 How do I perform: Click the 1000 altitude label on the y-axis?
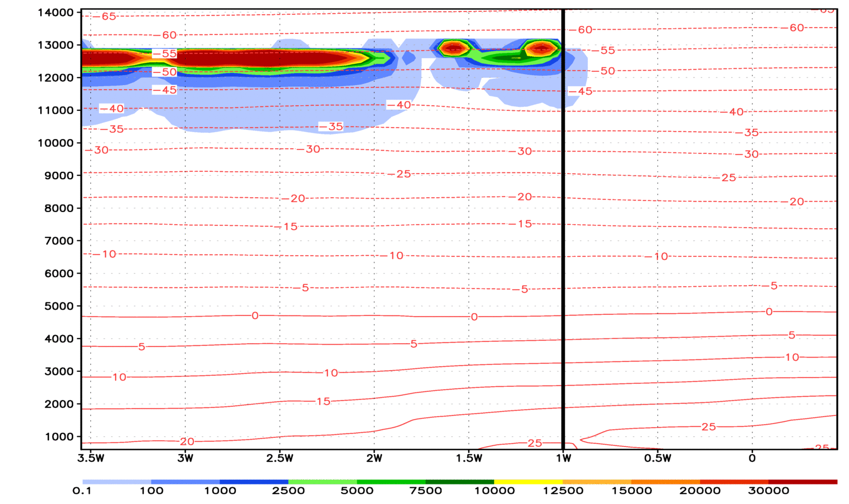click(59, 437)
